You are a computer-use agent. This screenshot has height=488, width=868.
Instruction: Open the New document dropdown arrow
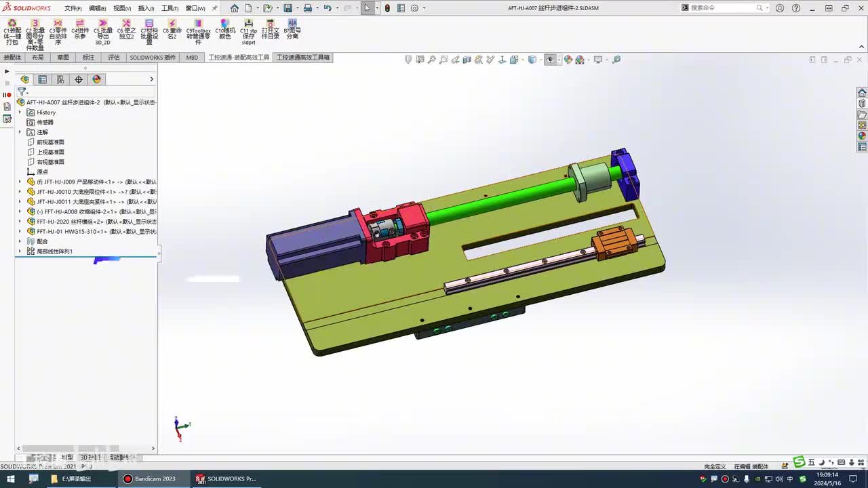coord(256,8)
